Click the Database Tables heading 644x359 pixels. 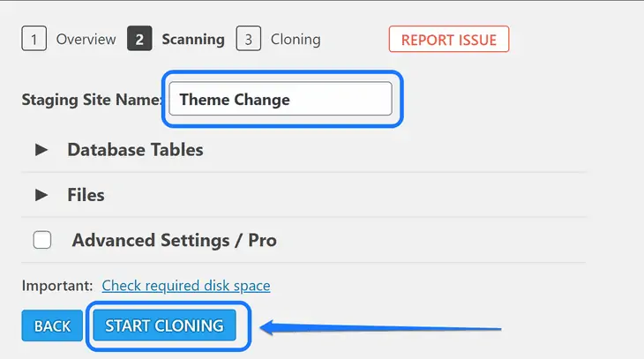135,150
